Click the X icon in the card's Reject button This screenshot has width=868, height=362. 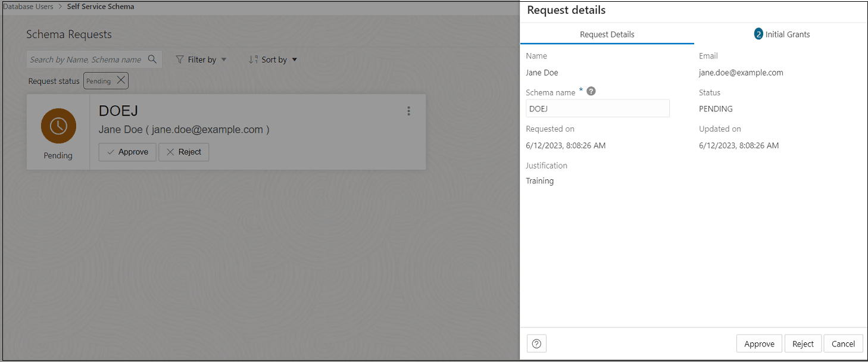click(170, 152)
